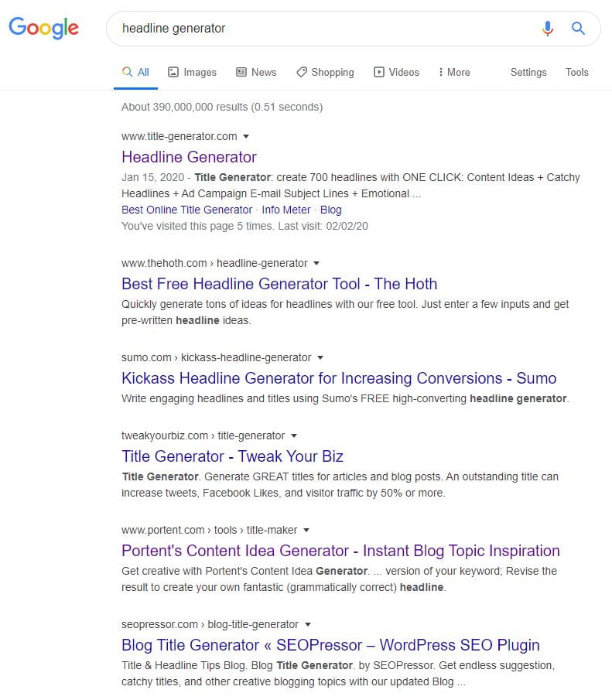The image size is (612, 700).
Task: Click the magnifier icon on All tab
Action: coord(128,72)
